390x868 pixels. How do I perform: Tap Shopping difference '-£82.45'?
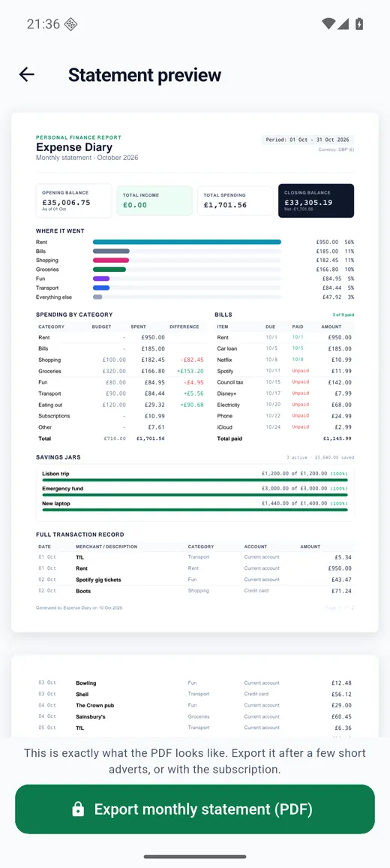191,360
